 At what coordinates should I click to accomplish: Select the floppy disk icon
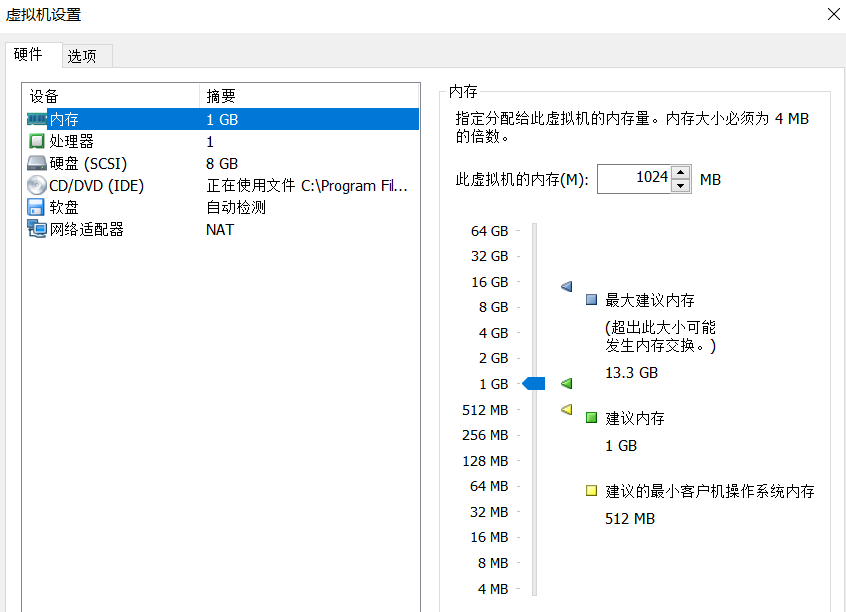point(36,207)
